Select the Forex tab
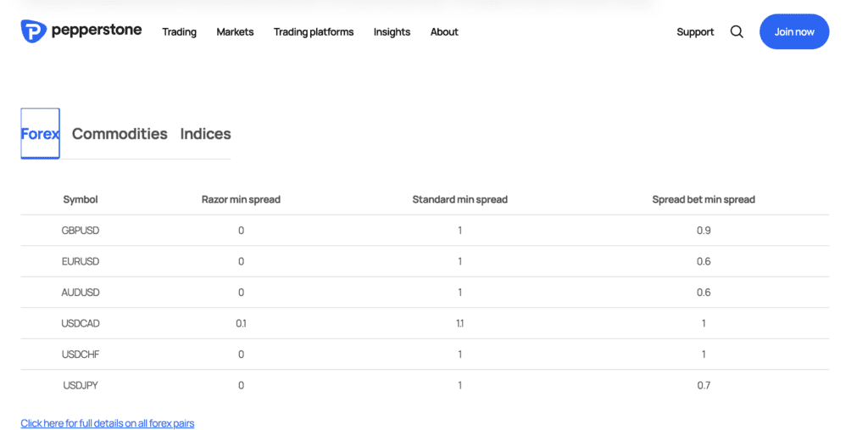The width and height of the screenshot is (868, 430). coord(40,133)
